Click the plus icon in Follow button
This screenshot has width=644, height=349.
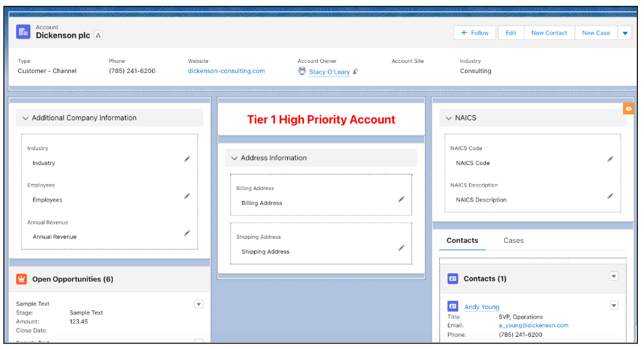coord(464,33)
